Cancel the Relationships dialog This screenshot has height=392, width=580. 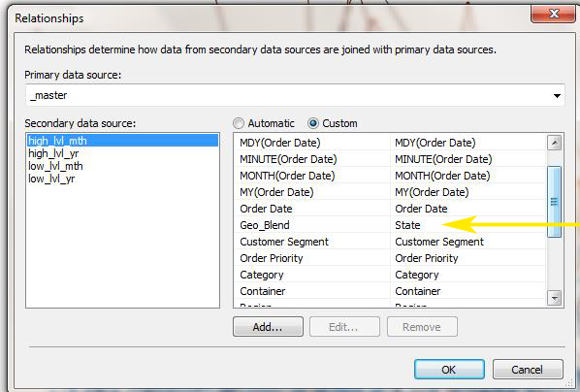tap(528, 369)
